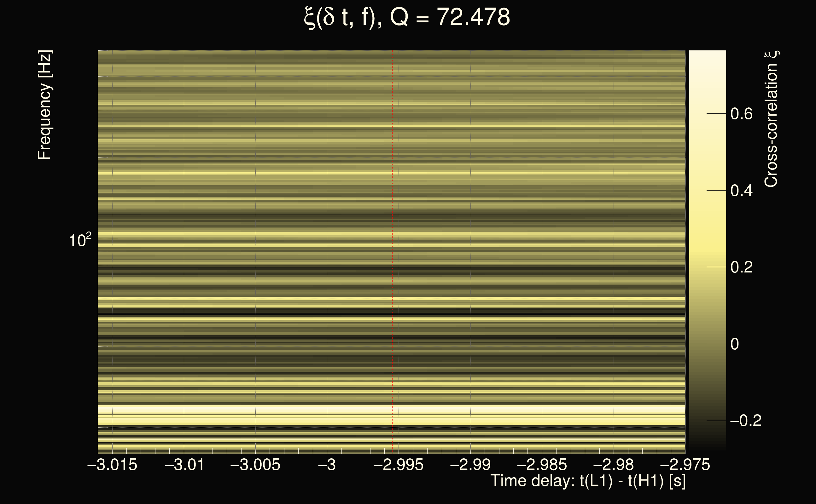Screen dimensions: 816x504
Task: Click the -3.005 time delay tick label
Action: coord(255,465)
